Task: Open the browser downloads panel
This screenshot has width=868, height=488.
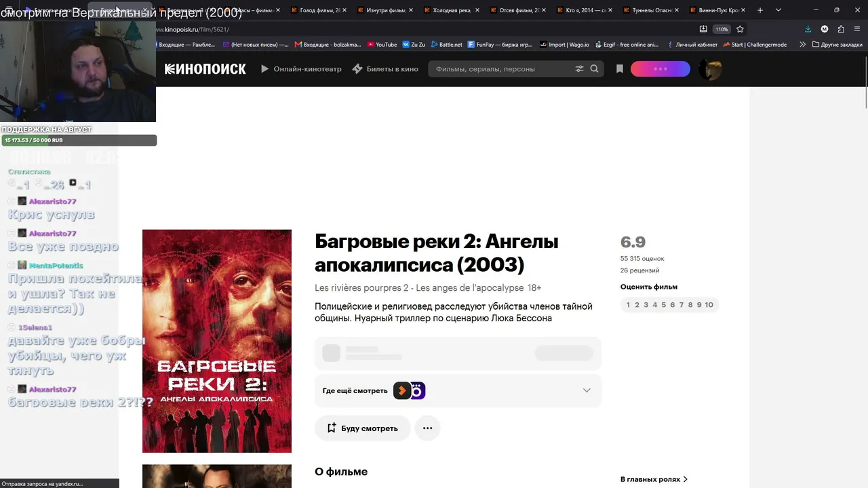Action: 808,29
